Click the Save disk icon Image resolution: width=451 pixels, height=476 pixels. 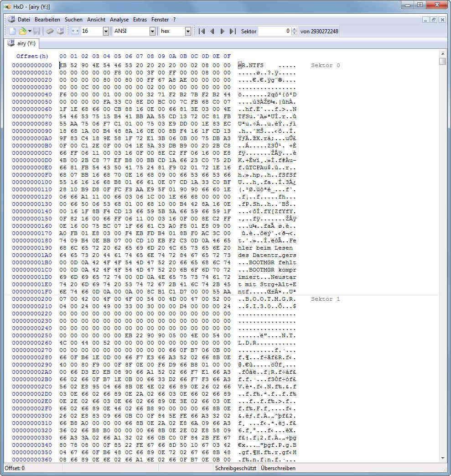(x=36, y=31)
